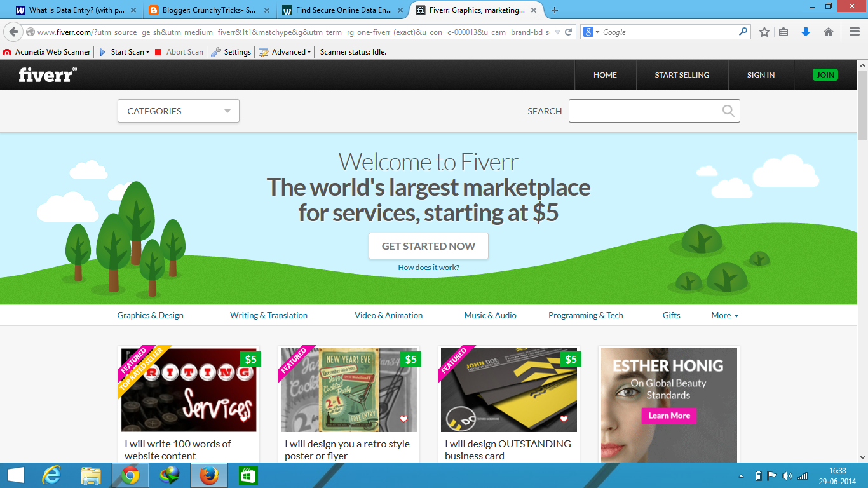This screenshot has height=488, width=868.
Task: Open the Firefox hamburger menu
Action: [855, 32]
